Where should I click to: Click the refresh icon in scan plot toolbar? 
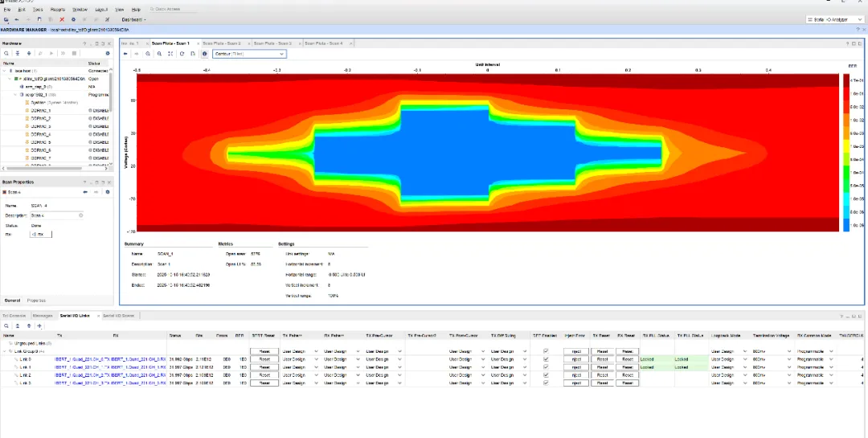(182, 54)
